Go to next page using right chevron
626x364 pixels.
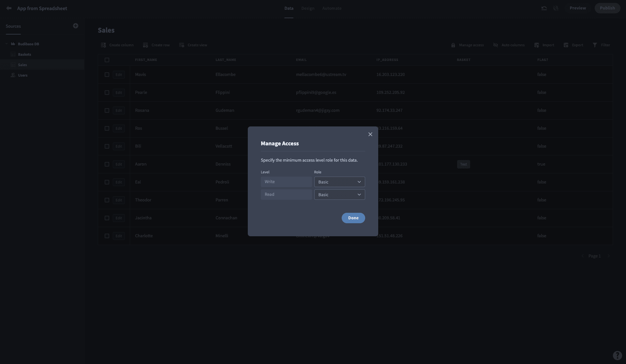point(608,256)
